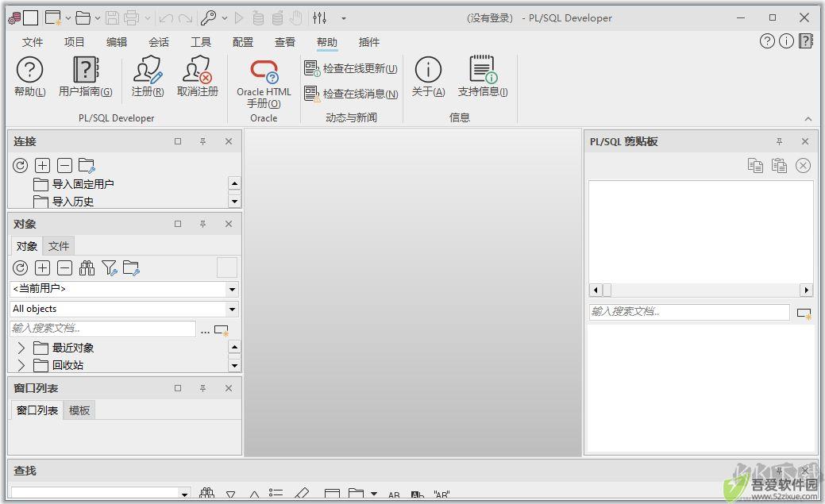825x504 pixels.
Task: Click the guide book icon at top-right
Action: pyautogui.click(x=805, y=41)
